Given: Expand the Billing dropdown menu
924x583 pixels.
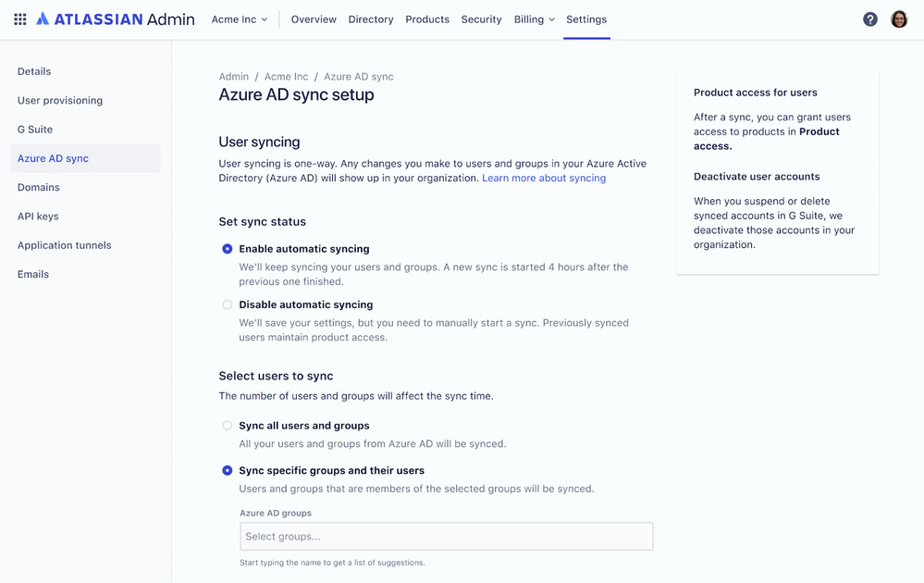Looking at the screenshot, I should (534, 19).
